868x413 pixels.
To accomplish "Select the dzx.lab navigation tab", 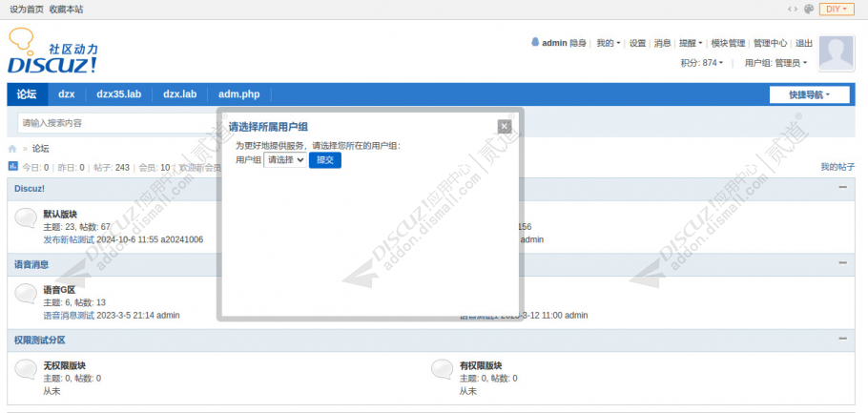I will tap(180, 94).
